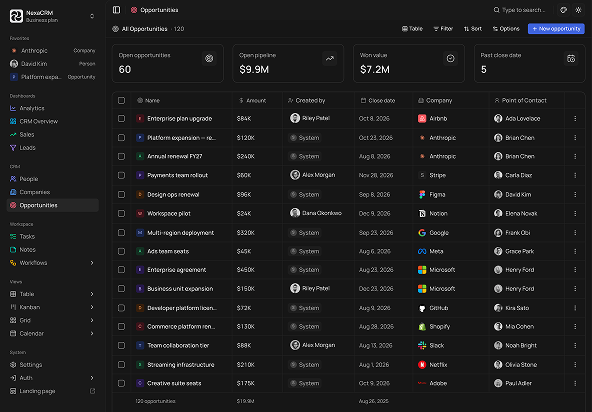592x412 pixels.
Task: Open the Filter menu
Action: [x=443, y=29]
